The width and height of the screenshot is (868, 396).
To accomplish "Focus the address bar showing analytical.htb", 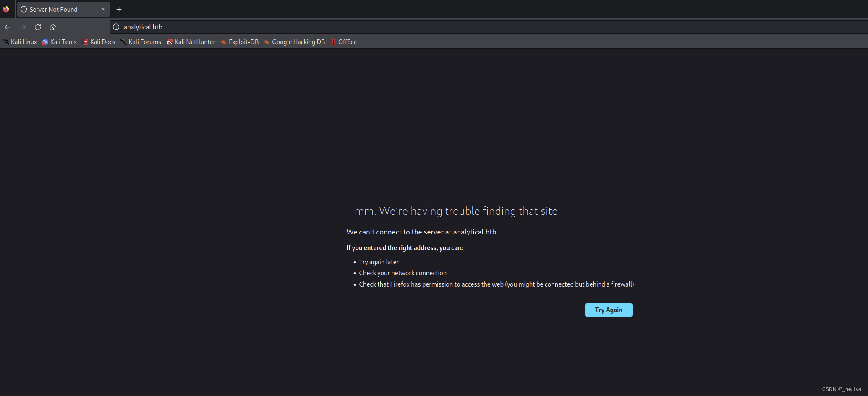I will [489, 27].
